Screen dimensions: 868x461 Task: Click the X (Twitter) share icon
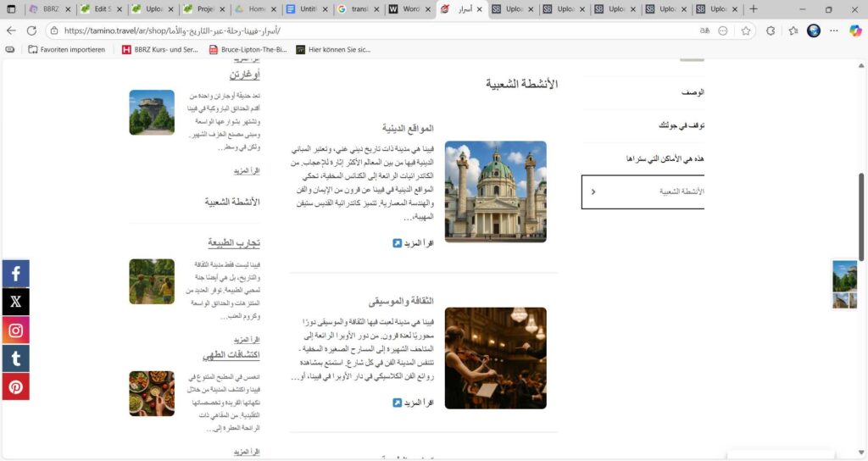(x=15, y=302)
